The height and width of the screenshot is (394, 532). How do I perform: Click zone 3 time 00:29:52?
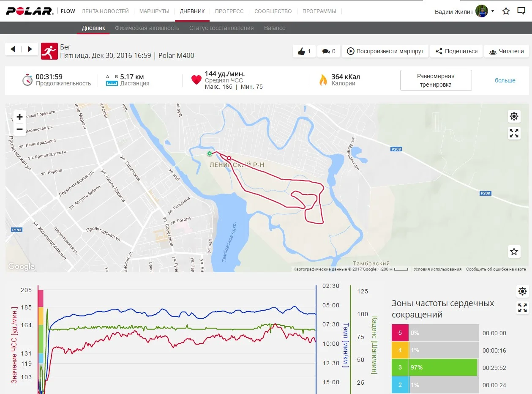click(494, 368)
